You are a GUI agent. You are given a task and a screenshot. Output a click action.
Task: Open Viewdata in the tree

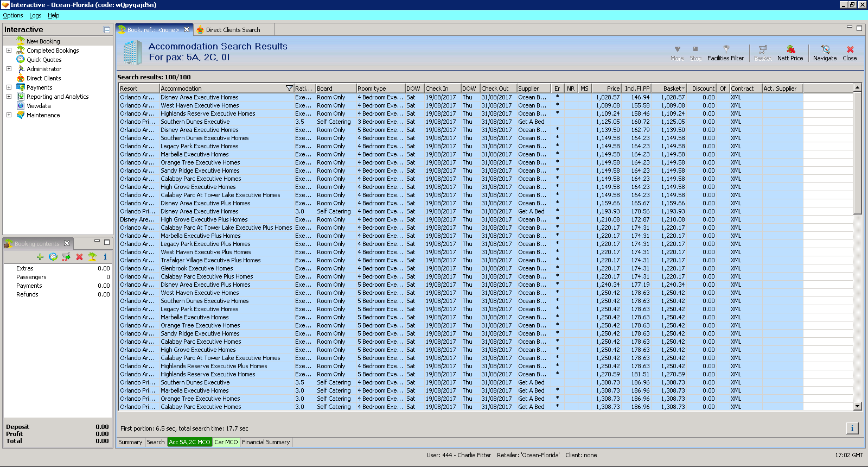[x=39, y=106]
